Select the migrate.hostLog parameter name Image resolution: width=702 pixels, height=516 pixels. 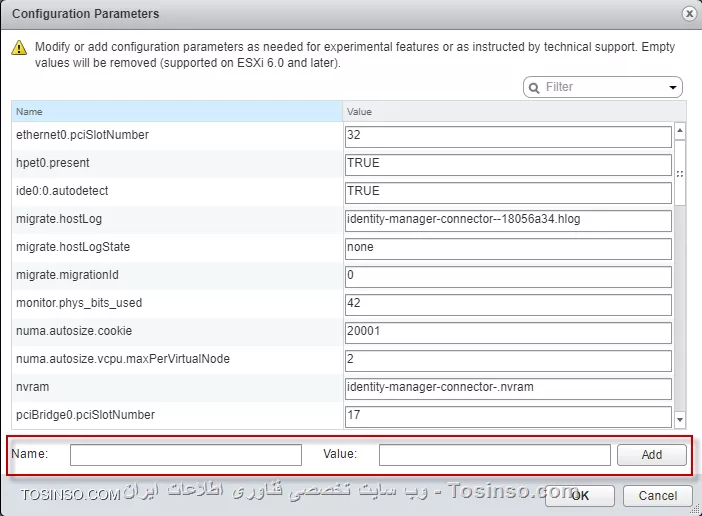(59, 219)
